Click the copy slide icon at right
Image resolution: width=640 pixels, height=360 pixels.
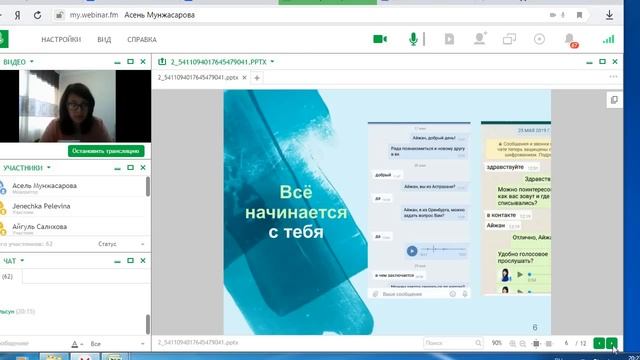click(x=614, y=100)
